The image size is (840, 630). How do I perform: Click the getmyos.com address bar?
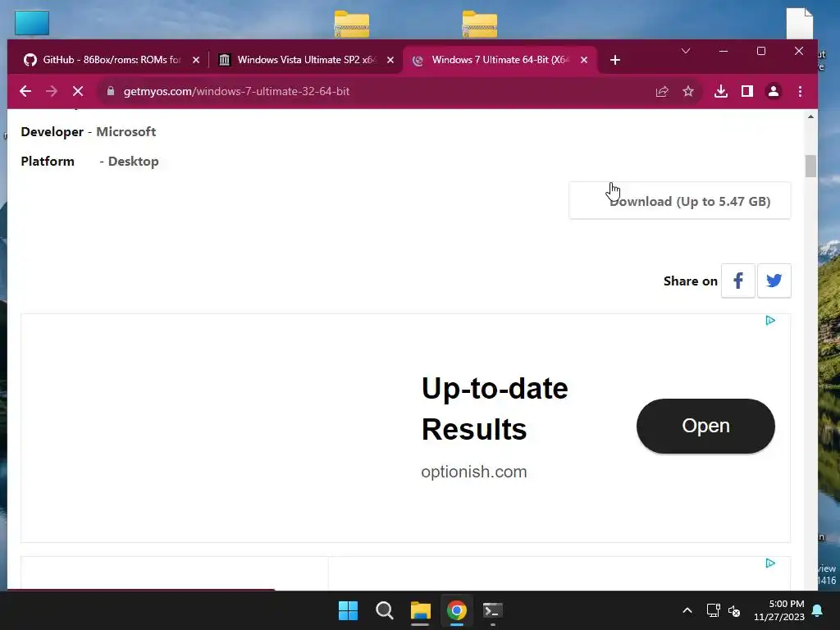pos(375,92)
